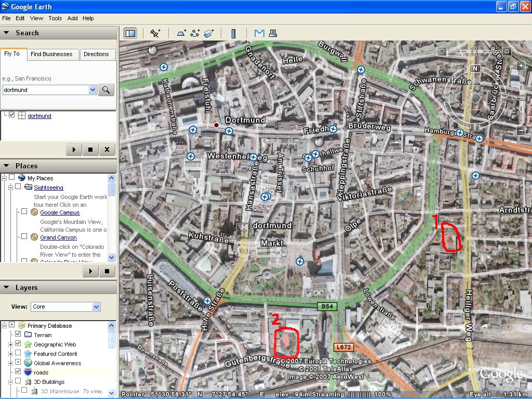Stop the Places tour

(x=107, y=271)
